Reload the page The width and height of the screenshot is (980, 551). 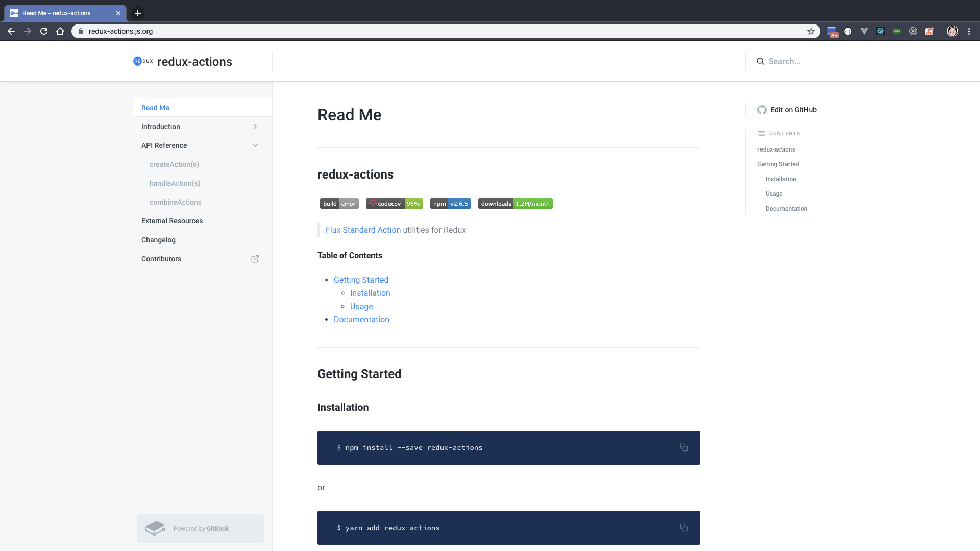(x=44, y=31)
